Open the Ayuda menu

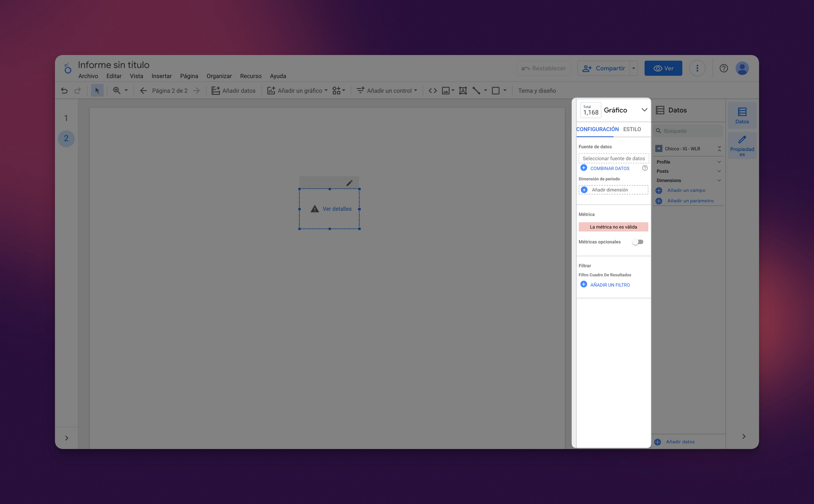(278, 76)
